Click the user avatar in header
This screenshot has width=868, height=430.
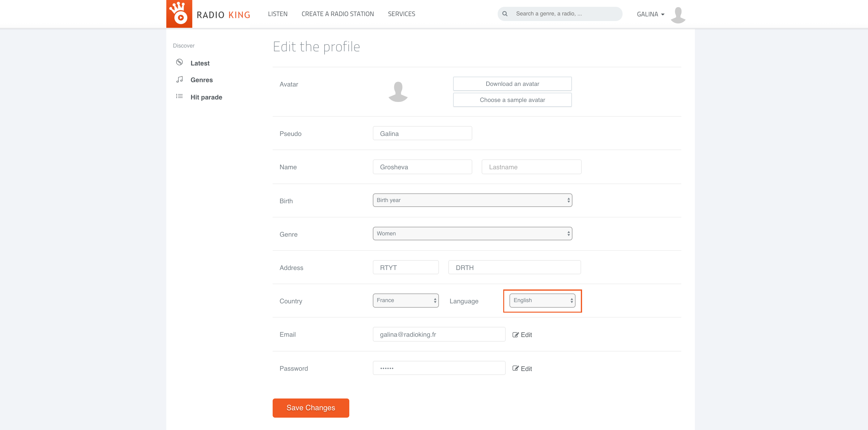[x=678, y=15]
